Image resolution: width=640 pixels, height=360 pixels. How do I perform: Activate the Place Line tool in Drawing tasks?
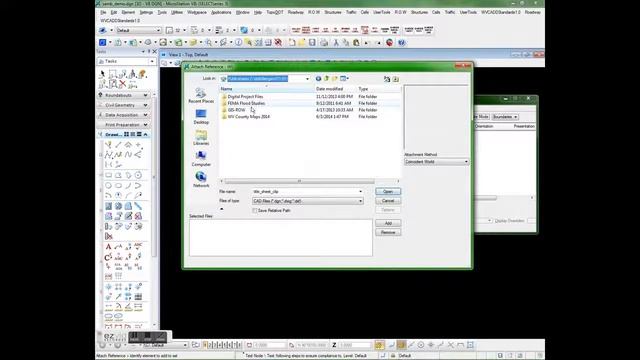click(118, 145)
